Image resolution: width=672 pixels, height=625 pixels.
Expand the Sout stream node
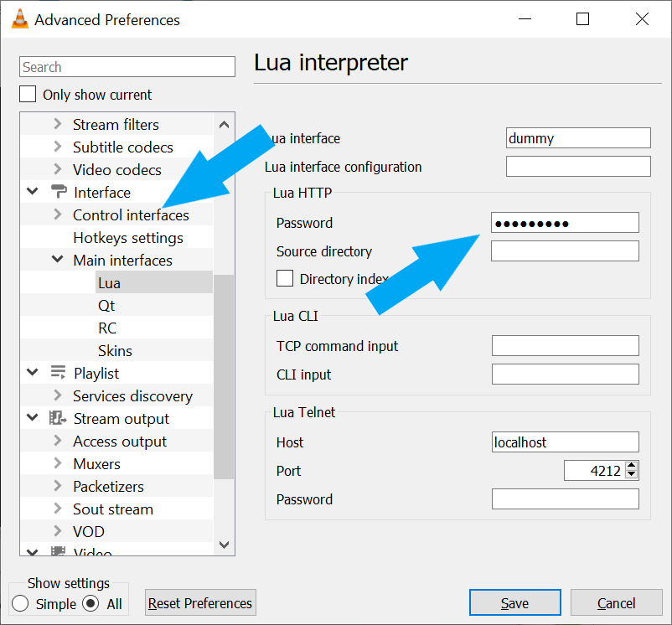pos(58,509)
